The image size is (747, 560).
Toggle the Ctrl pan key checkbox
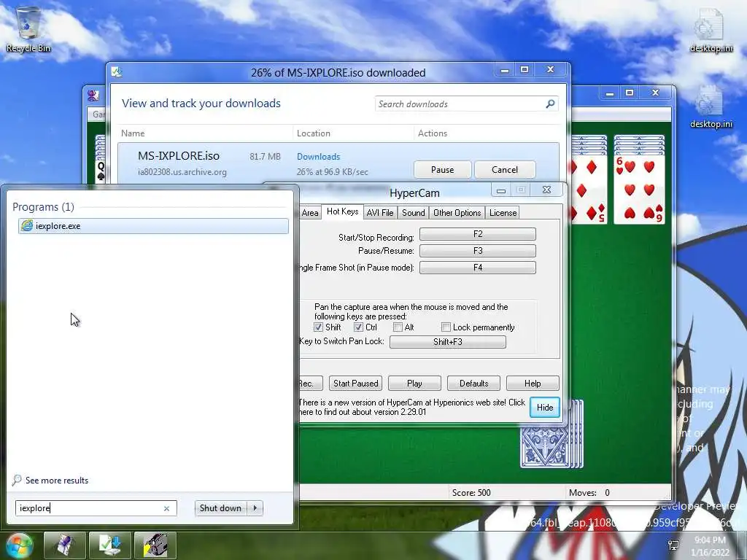click(x=358, y=327)
